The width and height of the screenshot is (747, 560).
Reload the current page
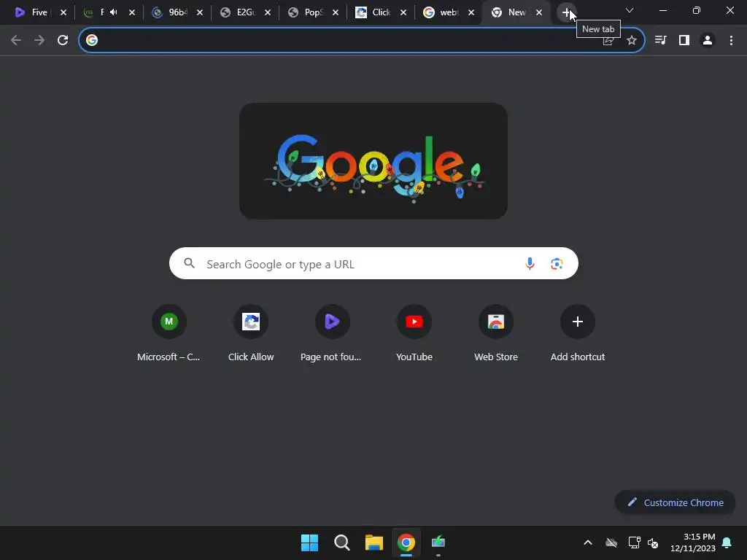pos(63,41)
